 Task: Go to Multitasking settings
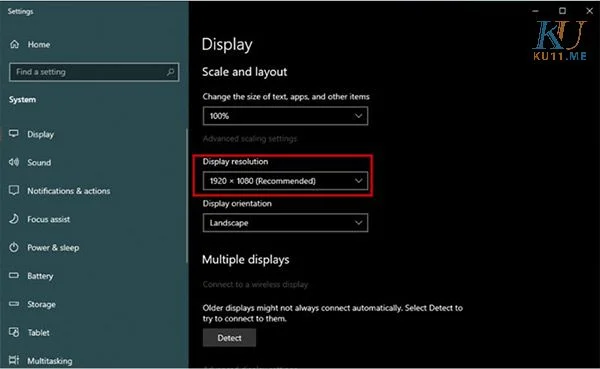[49, 361]
